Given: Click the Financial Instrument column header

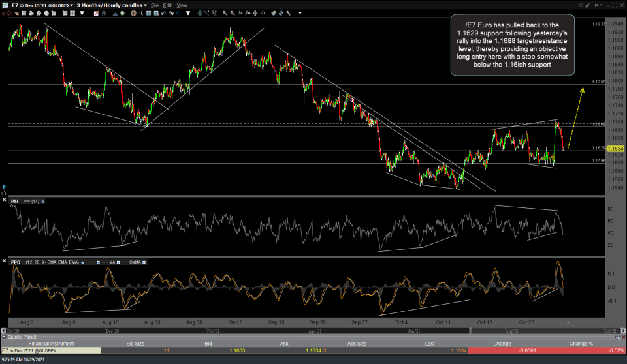Looking at the screenshot, I should 50,343.
